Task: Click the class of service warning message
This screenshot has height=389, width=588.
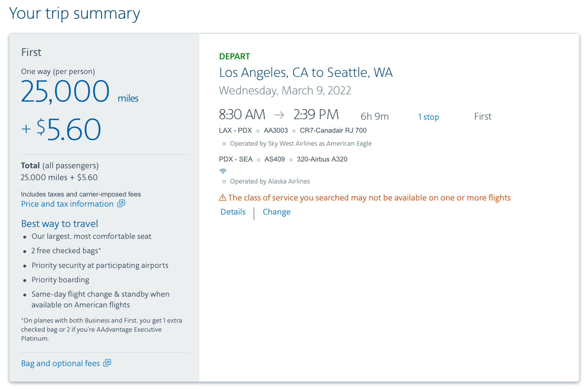Action: 369,197
